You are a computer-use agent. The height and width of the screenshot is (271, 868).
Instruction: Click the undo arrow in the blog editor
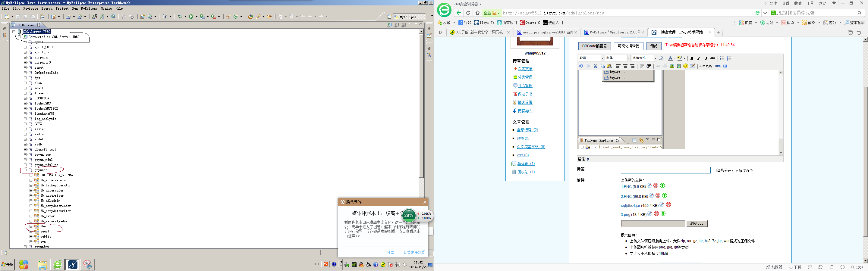pyautogui.click(x=581, y=66)
